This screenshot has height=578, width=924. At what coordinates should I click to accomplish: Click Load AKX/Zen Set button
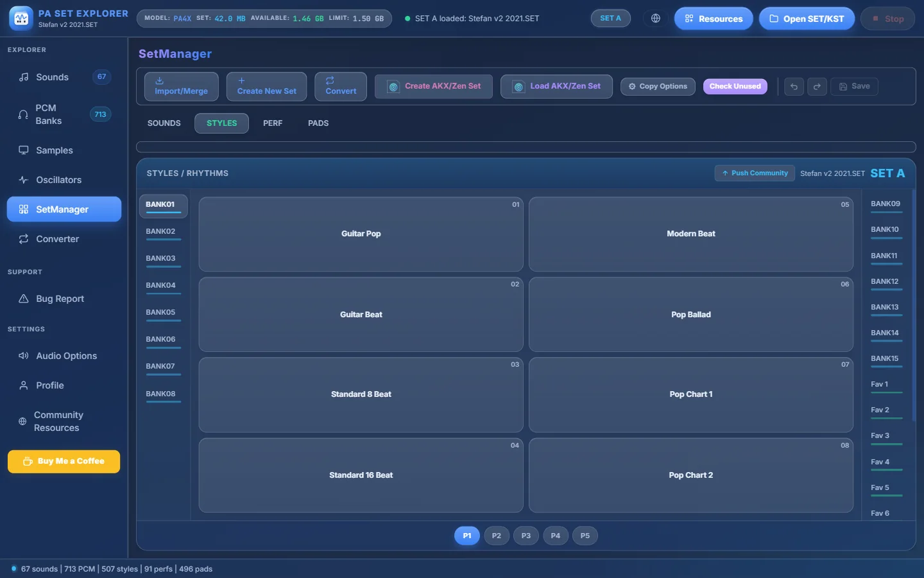click(556, 86)
